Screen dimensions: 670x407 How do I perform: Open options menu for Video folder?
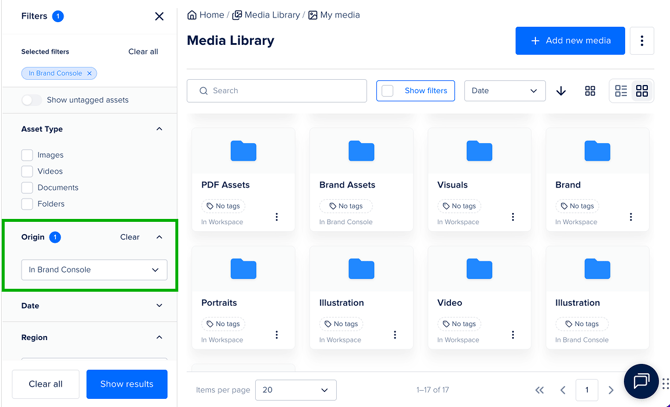(x=513, y=335)
